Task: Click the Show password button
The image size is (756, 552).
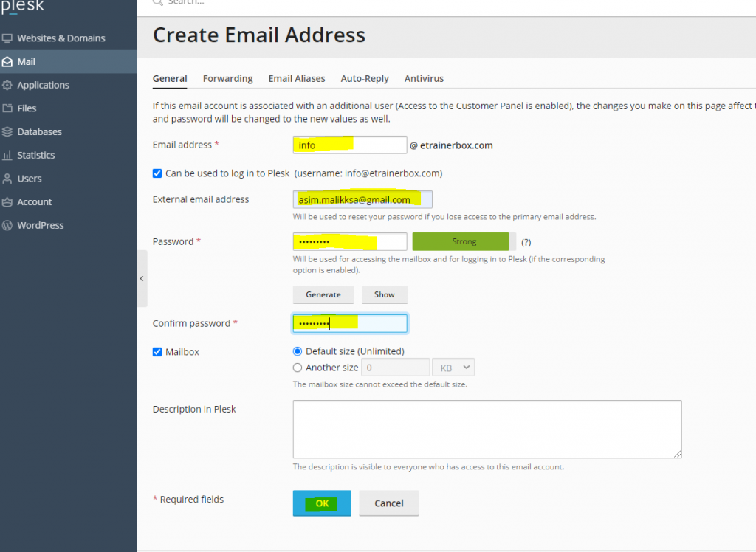Action: [384, 294]
